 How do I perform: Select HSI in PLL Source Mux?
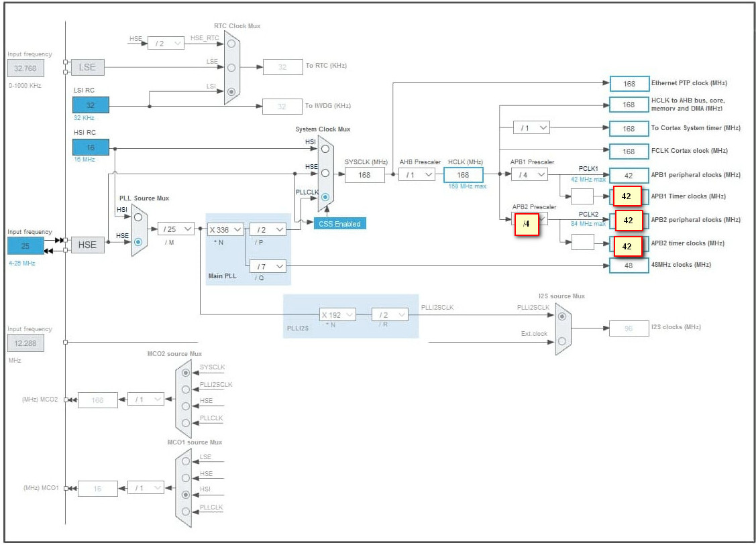pos(138,217)
